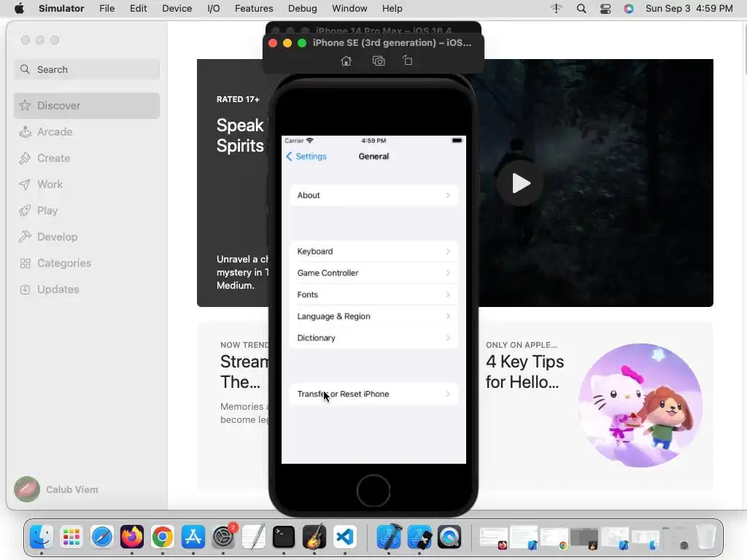The width and height of the screenshot is (747, 560).
Task: Select Arcade in the App Store sidebar
Action: pyautogui.click(x=87, y=132)
